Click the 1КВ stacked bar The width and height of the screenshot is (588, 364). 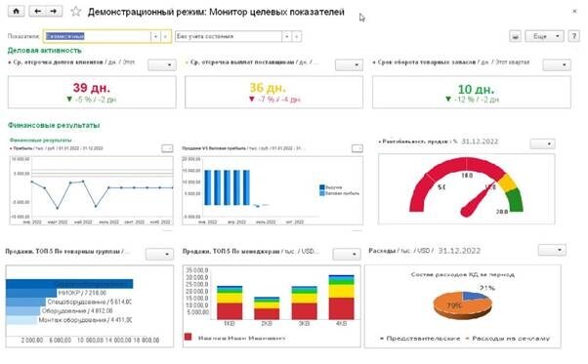pos(230,303)
